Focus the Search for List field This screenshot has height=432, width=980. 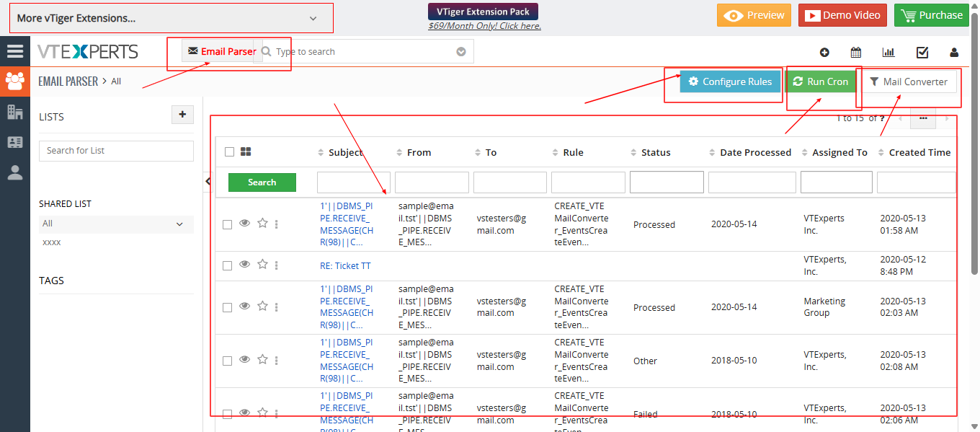click(116, 151)
